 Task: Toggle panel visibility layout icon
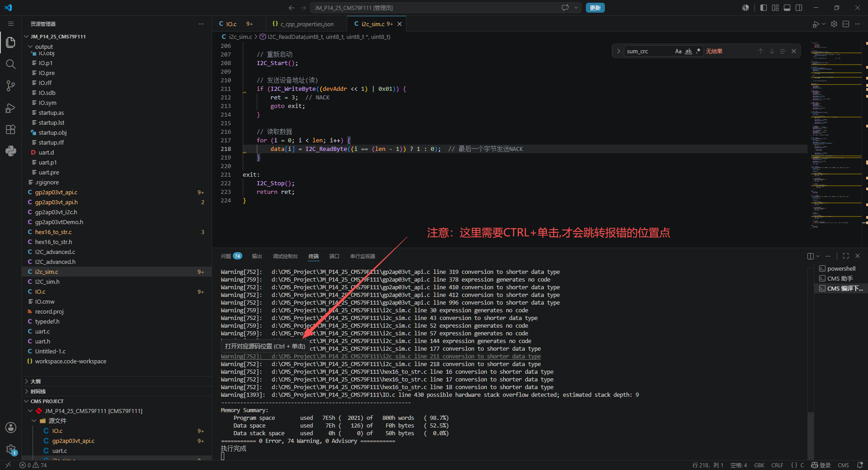point(787,8)
